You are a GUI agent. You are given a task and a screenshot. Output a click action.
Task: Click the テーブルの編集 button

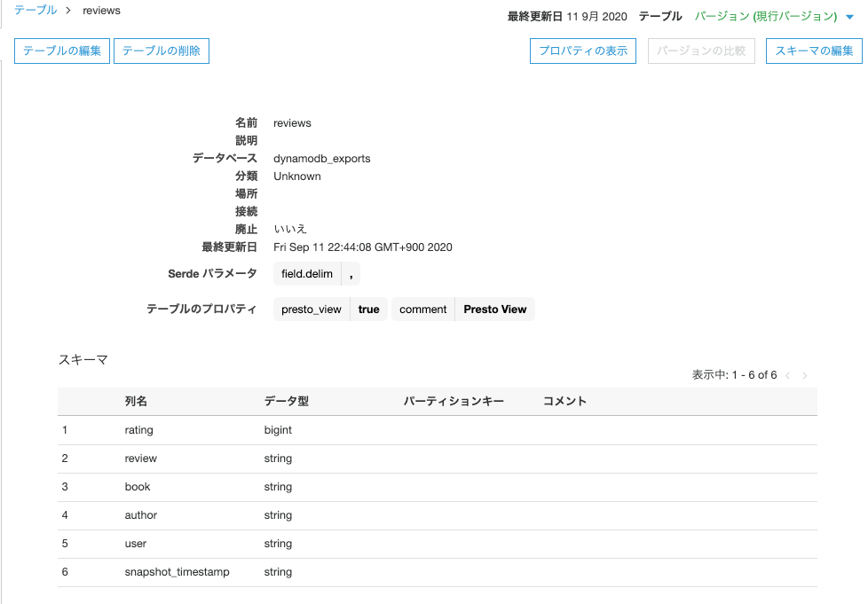click(61, 51)
